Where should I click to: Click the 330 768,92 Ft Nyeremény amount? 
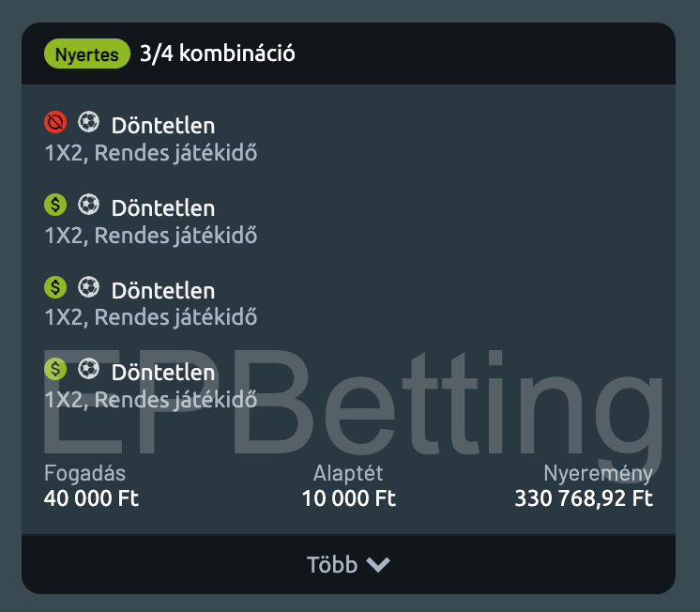(584, 498)
